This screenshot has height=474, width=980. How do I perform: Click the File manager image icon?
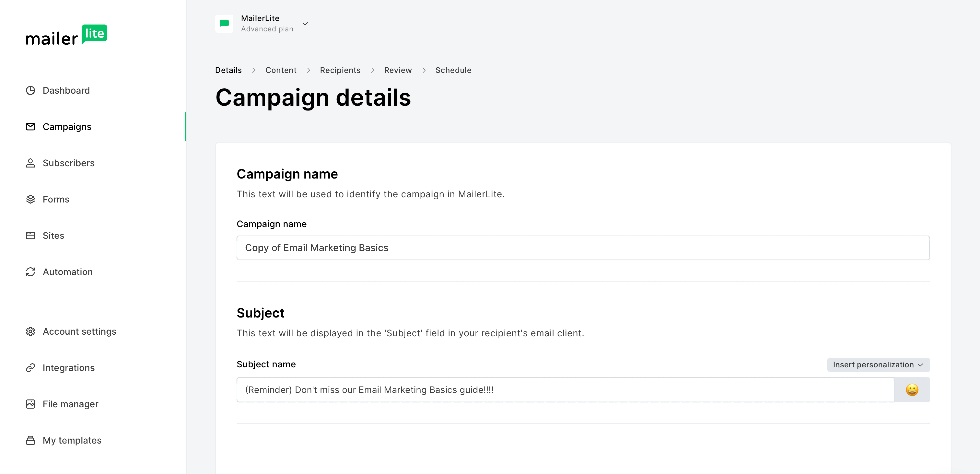pyautogui.click(x=30, y=404)
